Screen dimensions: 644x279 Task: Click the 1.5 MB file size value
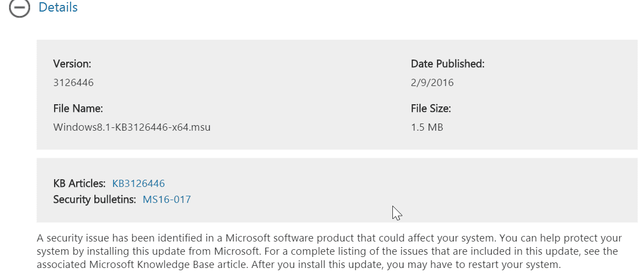click(x=427, y=127)
